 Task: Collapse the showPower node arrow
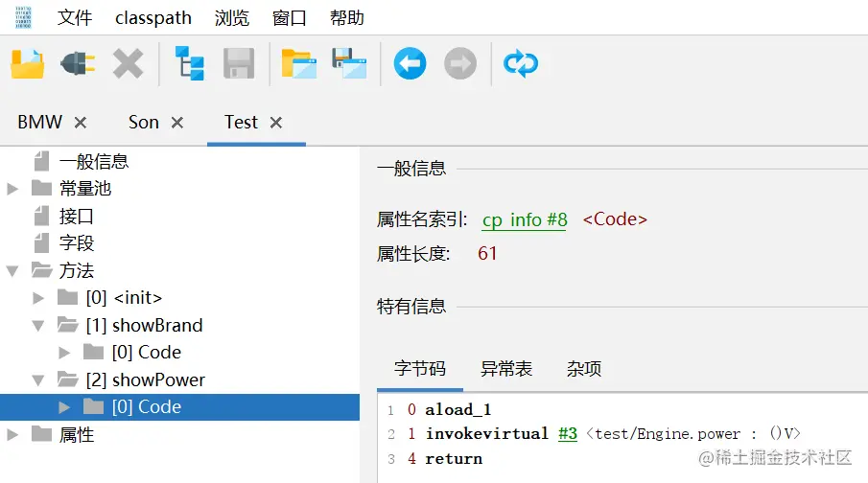click(x=38, y=380)
